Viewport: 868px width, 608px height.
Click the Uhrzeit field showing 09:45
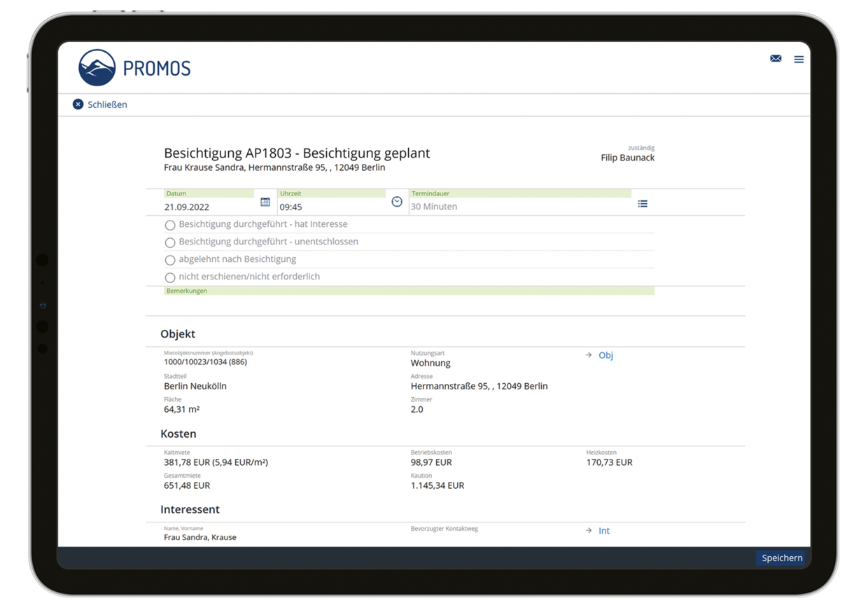coord(329,207)
